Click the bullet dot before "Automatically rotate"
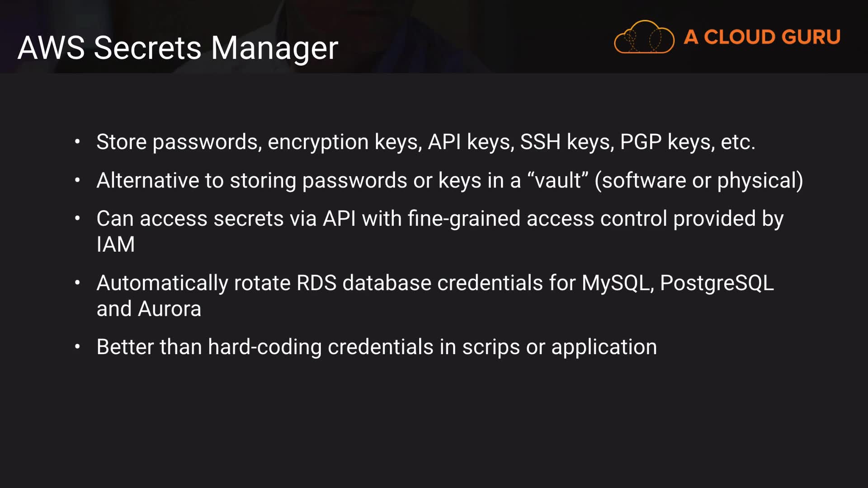 click(x=77, y=283)
